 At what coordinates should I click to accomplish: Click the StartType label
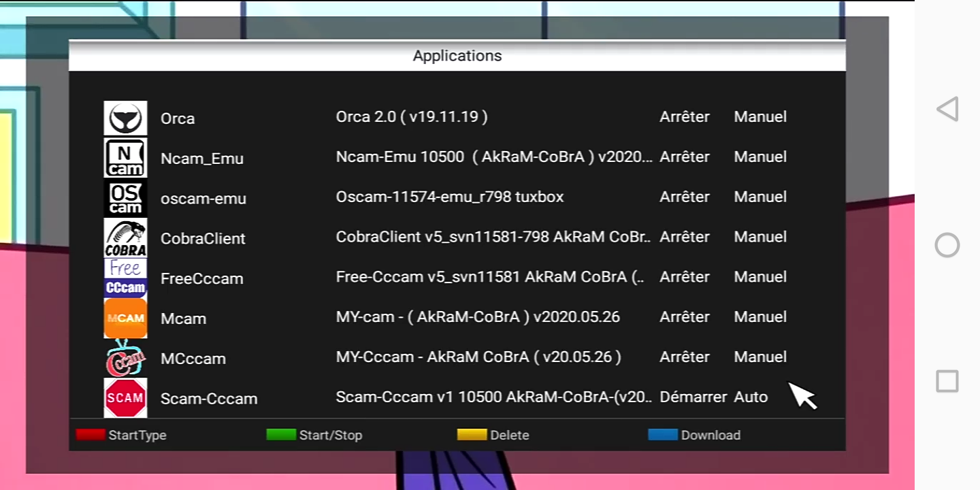[x=137, y=436]
